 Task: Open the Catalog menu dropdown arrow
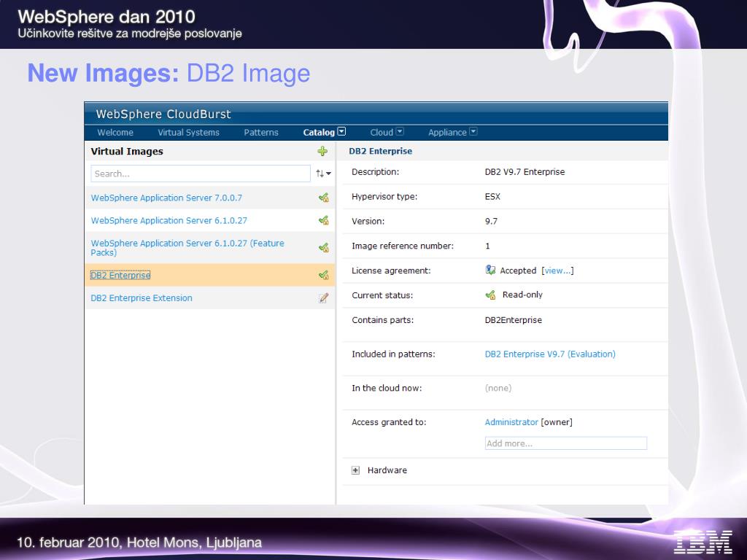(341, 131)
